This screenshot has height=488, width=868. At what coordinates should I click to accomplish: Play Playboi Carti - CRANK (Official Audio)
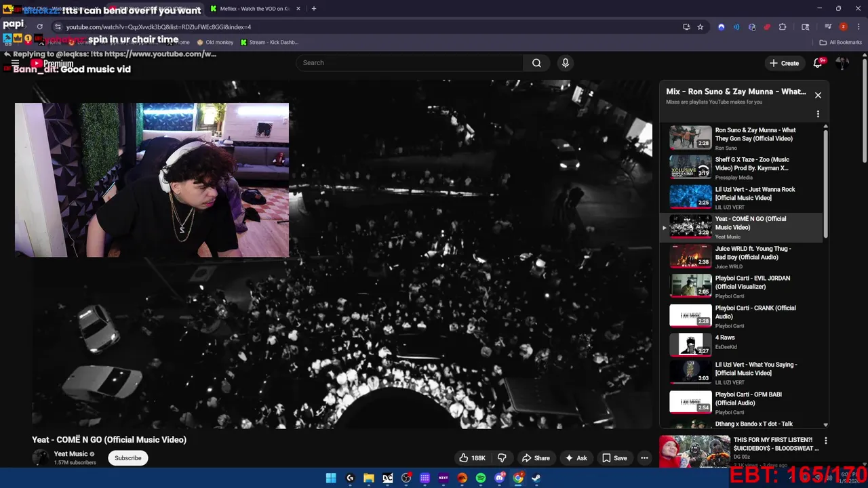pyautogui.click(x=742, y=316)
